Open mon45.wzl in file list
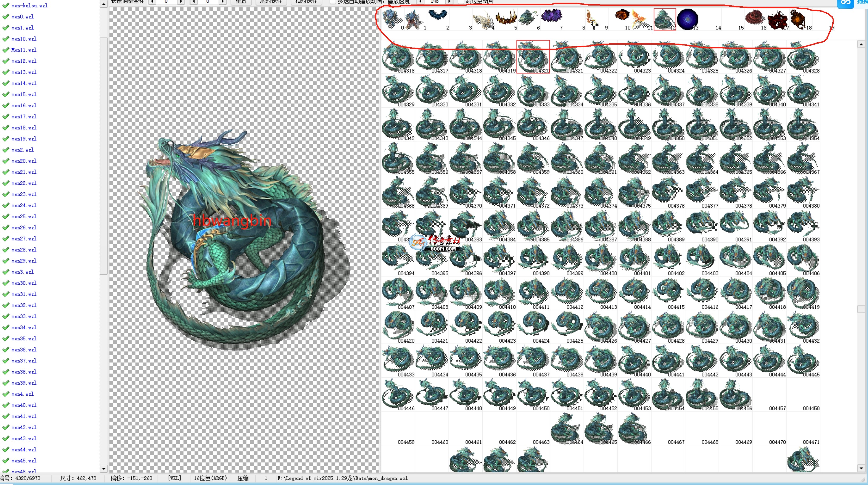Viewport: 868px width, 485px height. pyautogui.click(x=24, y=460)
